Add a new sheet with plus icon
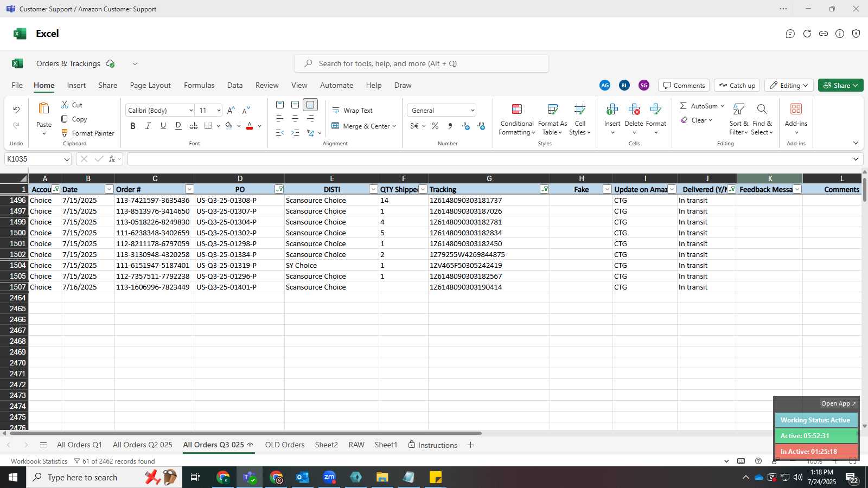The height and width of the screenshot is (488, 868). pyautogui.click(x=470, y=445)
